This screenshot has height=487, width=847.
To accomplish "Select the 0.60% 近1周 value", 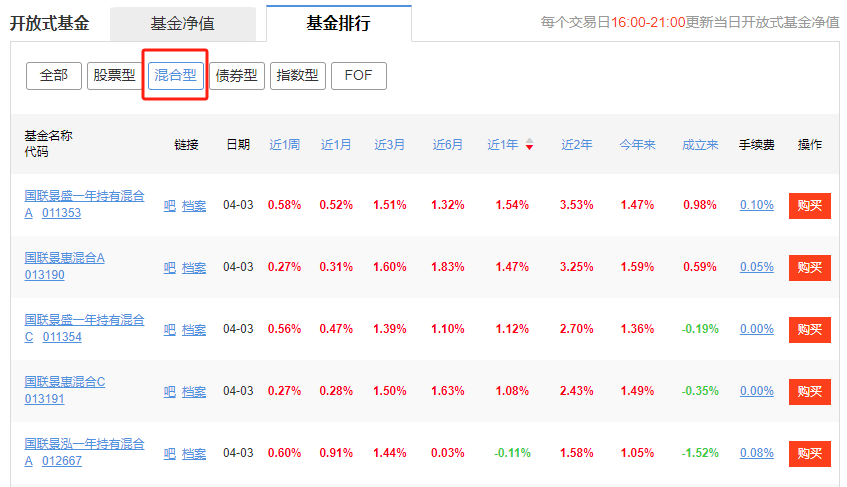I will [284, 454].
